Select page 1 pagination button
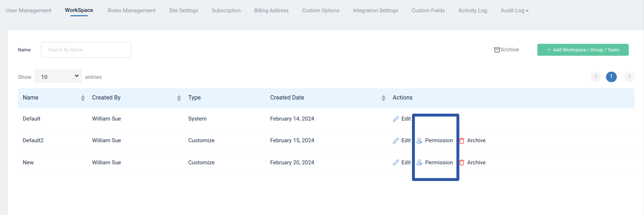644x215 pixels. (x=611, y=76)
